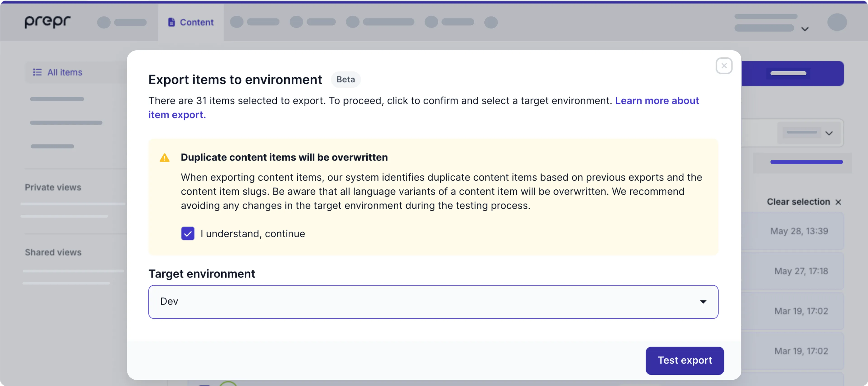Viewport: 868px width, 386px height.
Task: Select the May 28, 13:39 entry
Action: tap(799, 231)
